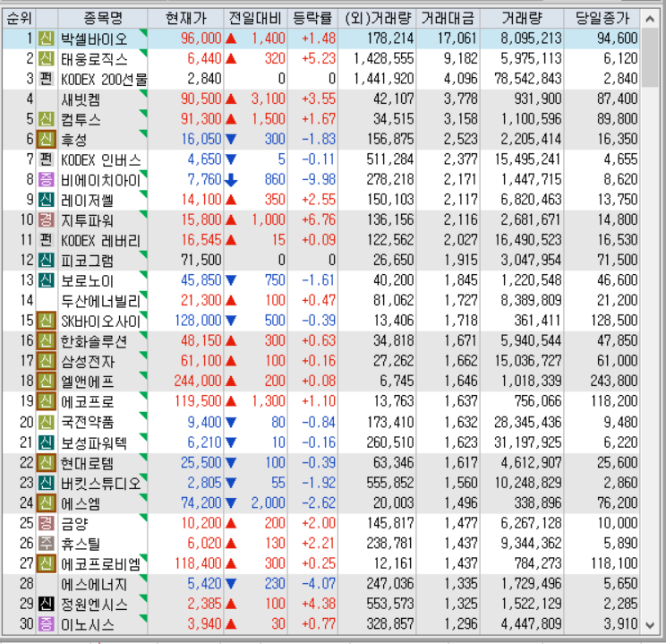Click the 펀 badge for KODEX 200선물

click(x=47, y=79)
